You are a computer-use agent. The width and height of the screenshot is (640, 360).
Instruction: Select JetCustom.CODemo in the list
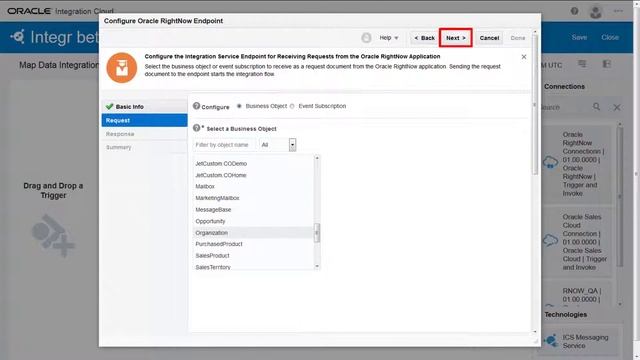221,163
